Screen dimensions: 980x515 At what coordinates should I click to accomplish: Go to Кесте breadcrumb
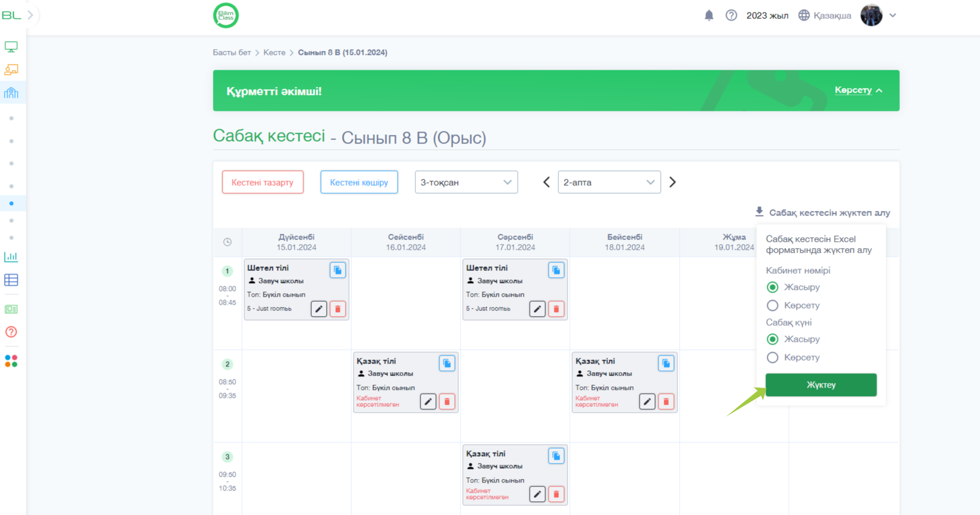tap(274, 53)
